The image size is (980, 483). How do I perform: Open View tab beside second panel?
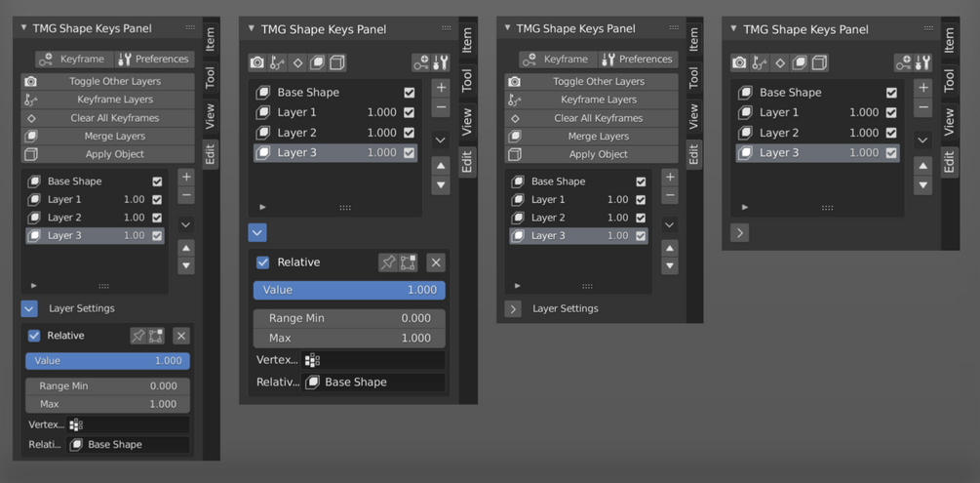pyautogui.click(x=467, y=121)
